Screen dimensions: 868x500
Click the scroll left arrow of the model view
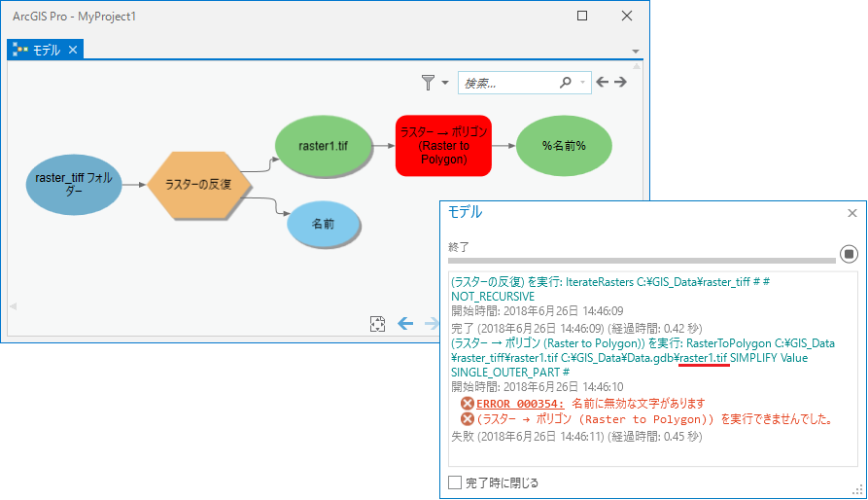(x=13, y=306)
